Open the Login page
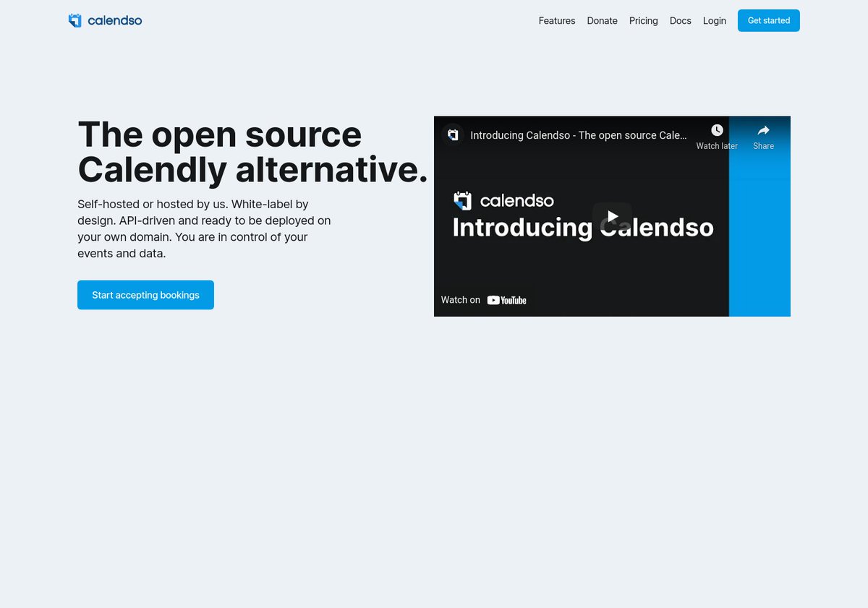Image resolution: width=868 pixels, height=608 pixels. [715, 21]
